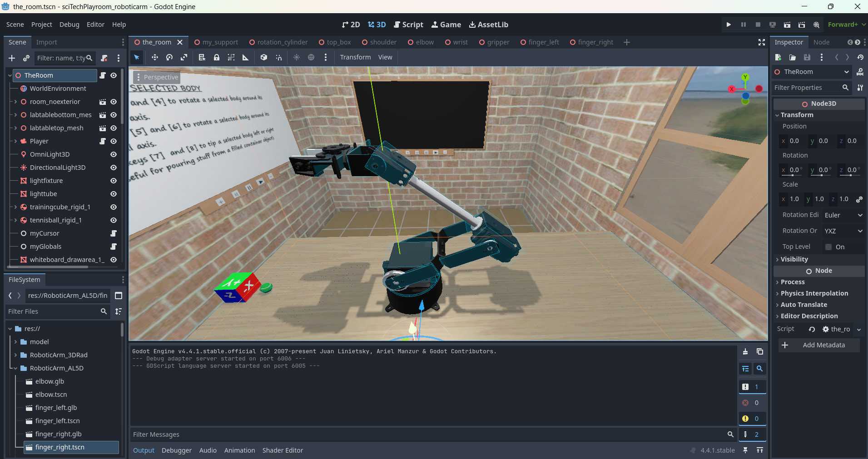This screenshot has width=868, height=459.
Task: Open the script attached to the Player node
Action: tap(103, 141)
